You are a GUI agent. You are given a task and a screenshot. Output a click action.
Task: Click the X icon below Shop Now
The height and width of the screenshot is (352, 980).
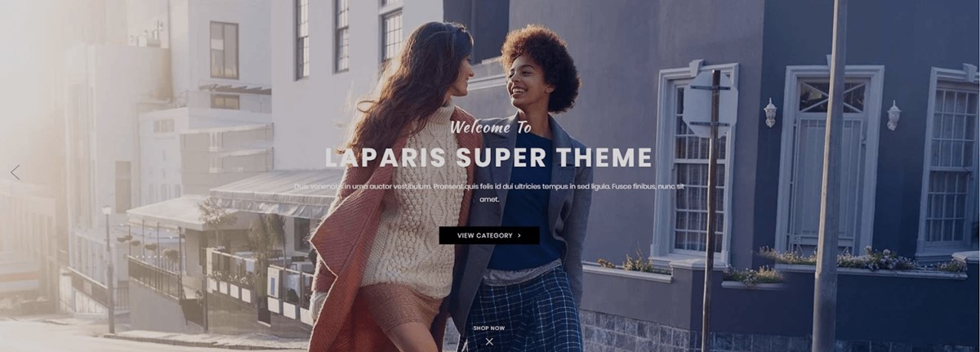coord(489,341)
